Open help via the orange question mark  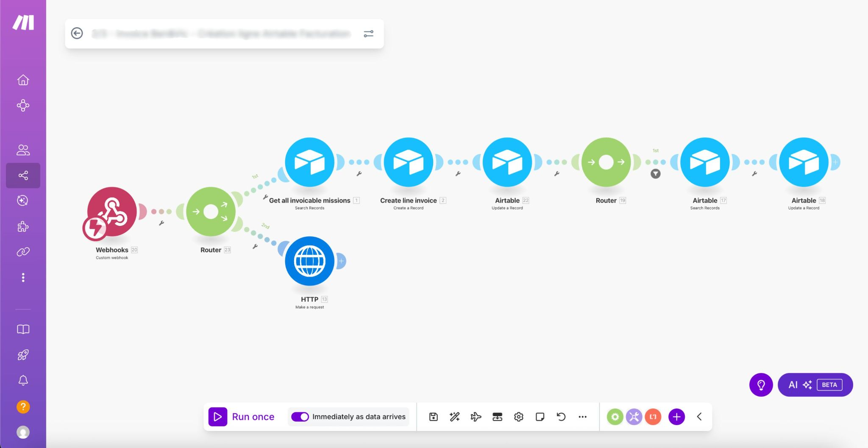click(23, 406)
